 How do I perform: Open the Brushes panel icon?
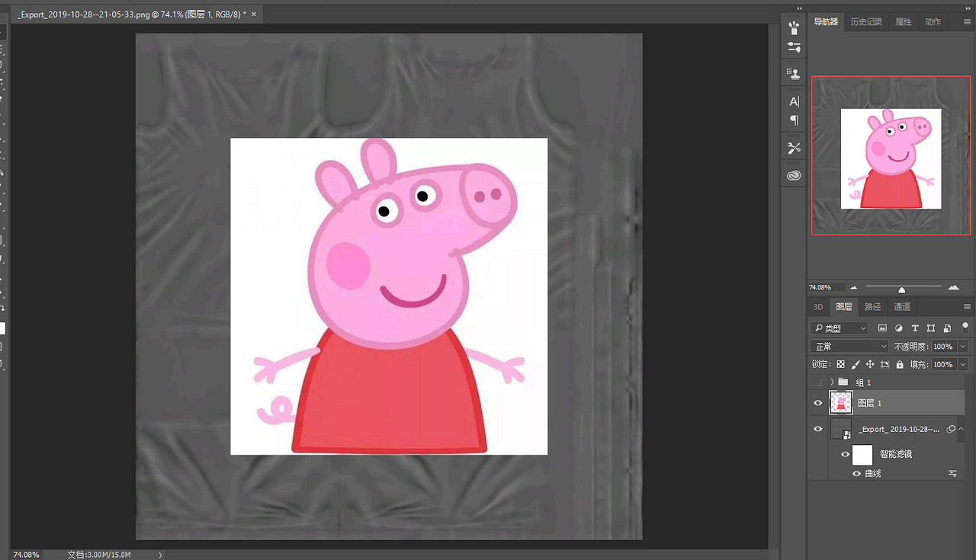[794, 28]
